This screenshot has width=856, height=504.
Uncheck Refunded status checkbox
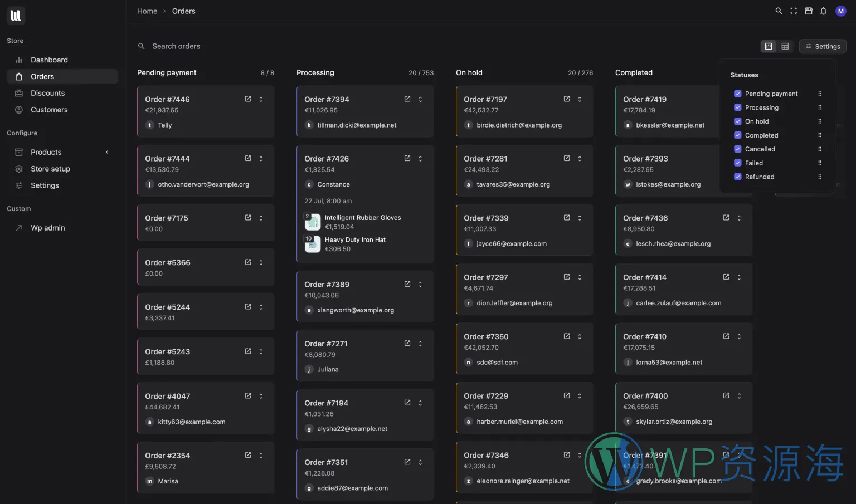point(738,177)
